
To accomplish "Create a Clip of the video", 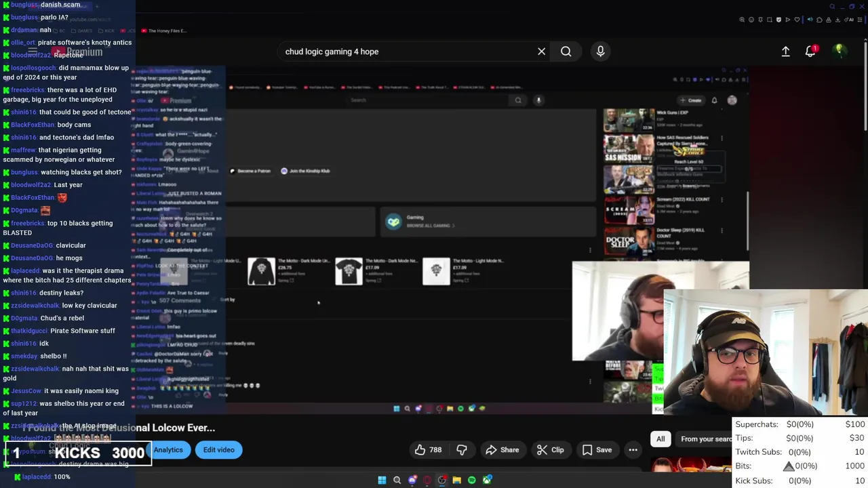I will pyautogui.click(x=550, y=450).
